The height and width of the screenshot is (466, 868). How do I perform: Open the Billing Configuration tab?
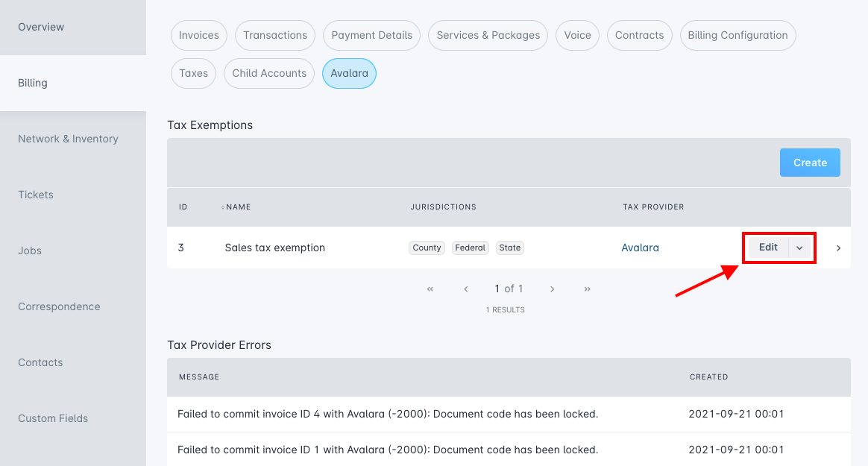pos(738,36)
